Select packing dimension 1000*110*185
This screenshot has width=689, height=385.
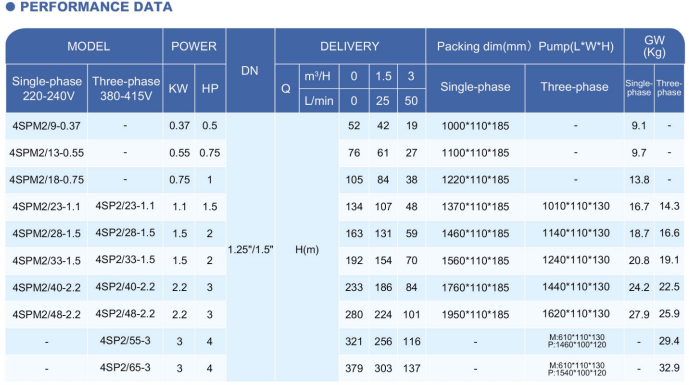475,126
